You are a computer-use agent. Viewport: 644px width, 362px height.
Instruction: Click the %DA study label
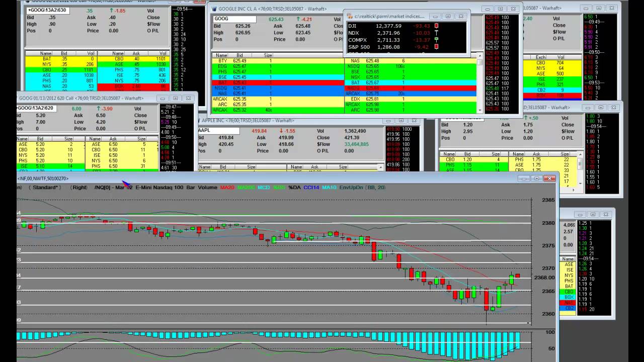tap(294, 188)
